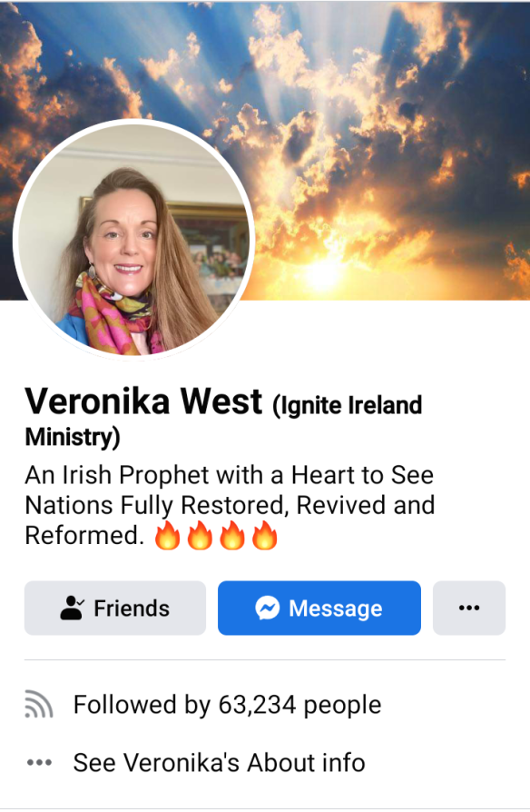Click the Veronika West profile name
Screen dimensions: 530x812
[143, 401]
